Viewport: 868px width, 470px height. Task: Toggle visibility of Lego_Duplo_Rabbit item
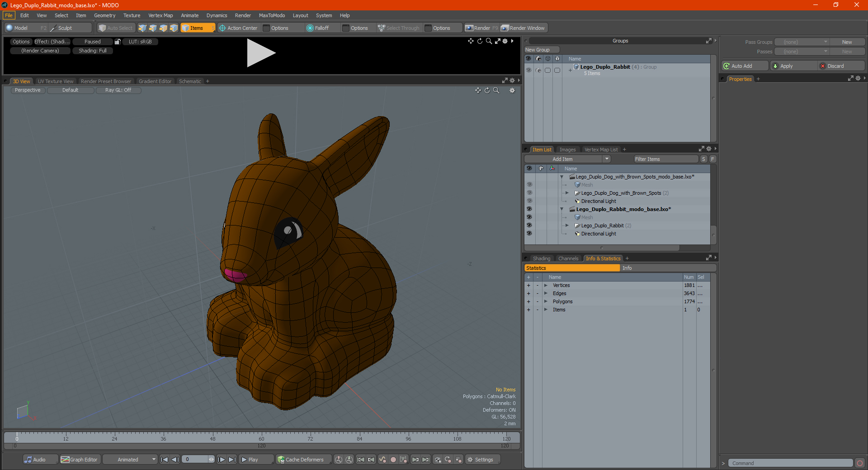529,226
